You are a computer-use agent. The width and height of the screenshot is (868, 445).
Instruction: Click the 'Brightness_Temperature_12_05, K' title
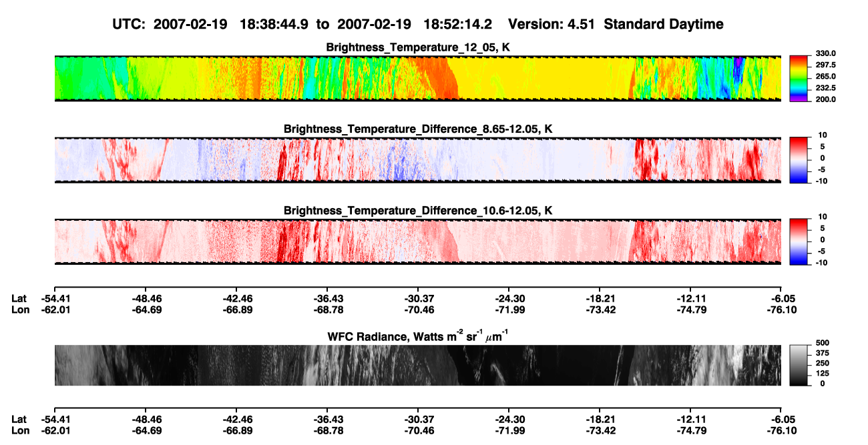click(x=418, y=47)
